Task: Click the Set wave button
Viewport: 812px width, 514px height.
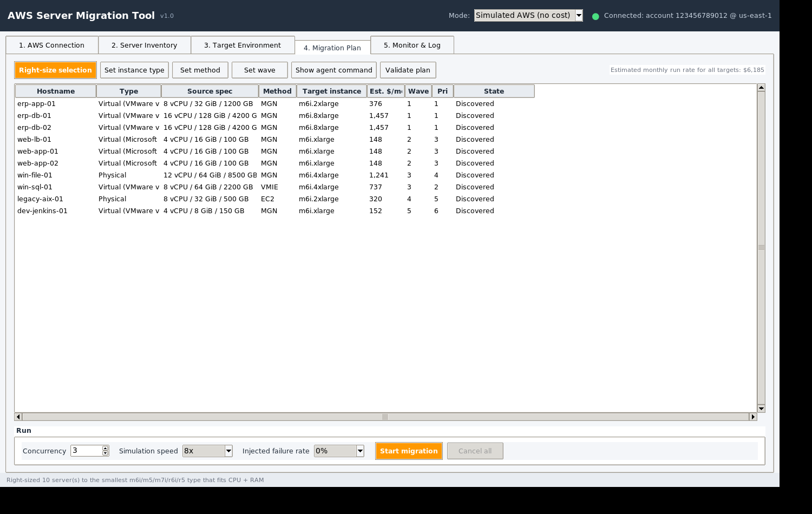Action: coord(260,70)
